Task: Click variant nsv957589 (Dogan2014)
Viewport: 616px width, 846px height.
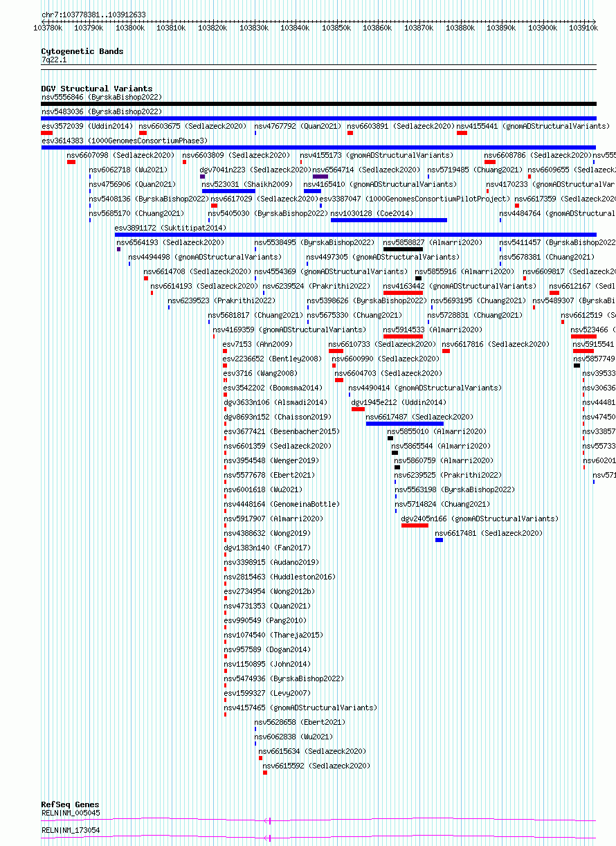Action: tap(266, 649)
